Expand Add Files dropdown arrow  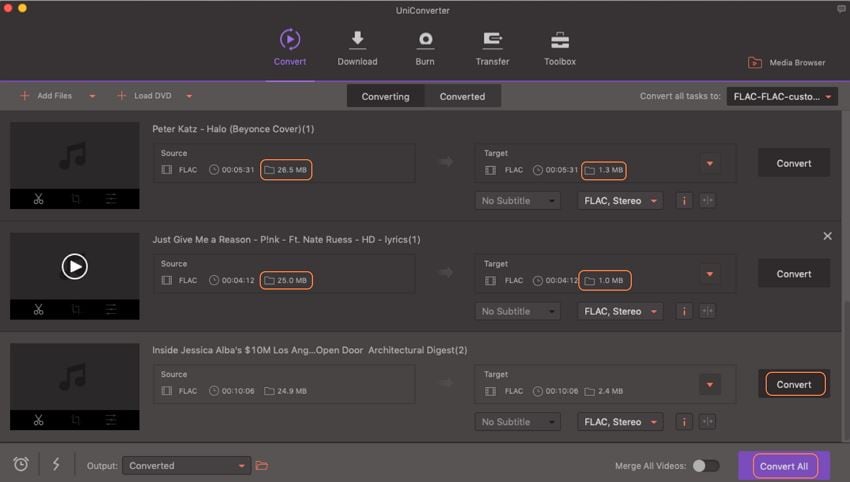click(x=92, y=97)
